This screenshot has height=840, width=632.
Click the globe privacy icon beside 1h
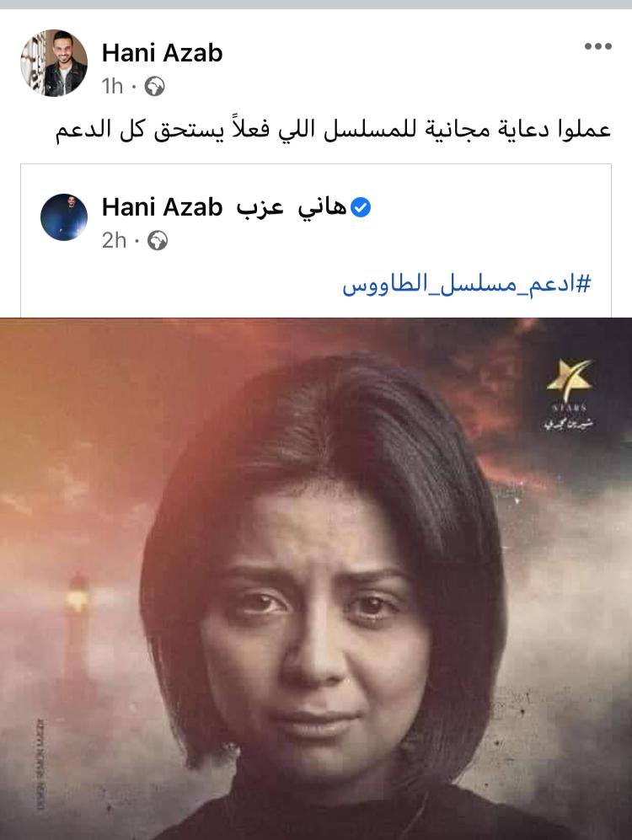(x=154, y=86)
